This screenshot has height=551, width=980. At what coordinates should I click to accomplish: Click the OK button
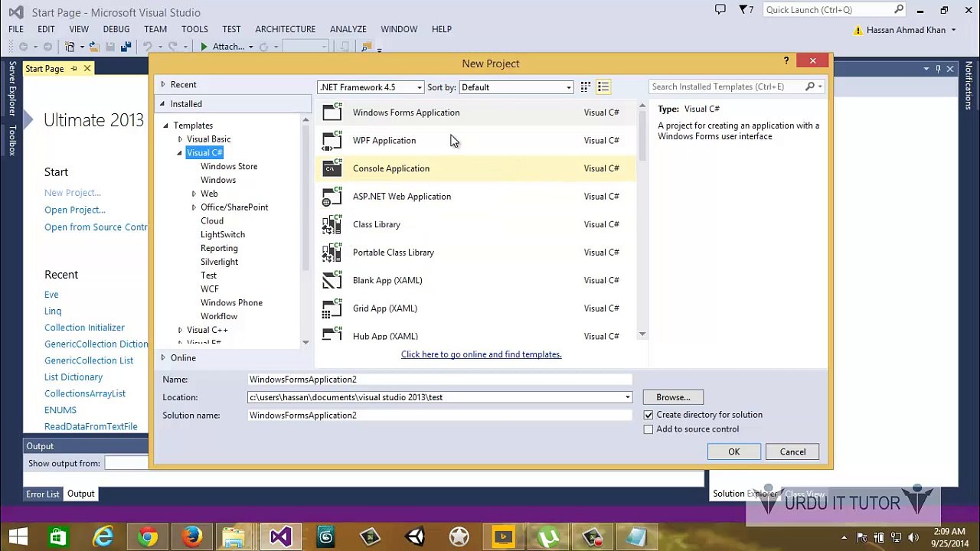coord(734,452)
